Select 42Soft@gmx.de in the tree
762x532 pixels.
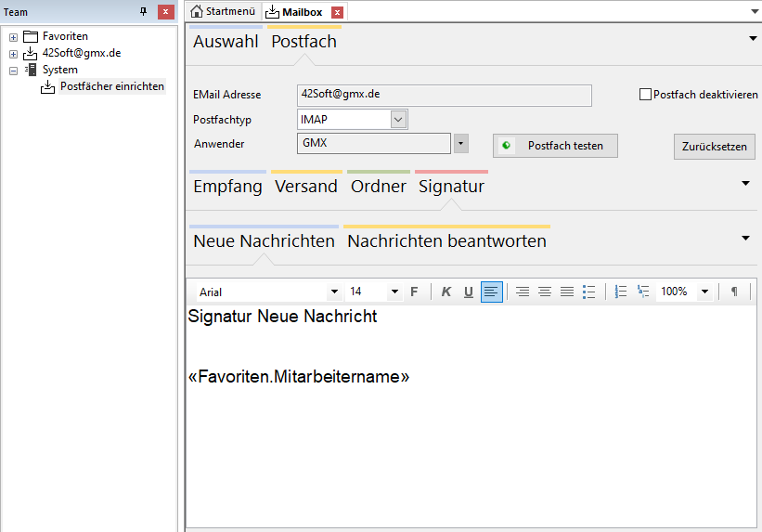82,53
